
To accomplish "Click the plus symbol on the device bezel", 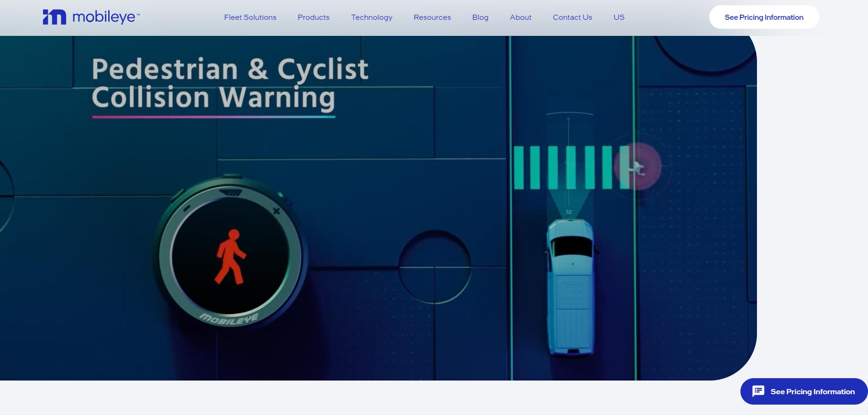I will (276, 211).
